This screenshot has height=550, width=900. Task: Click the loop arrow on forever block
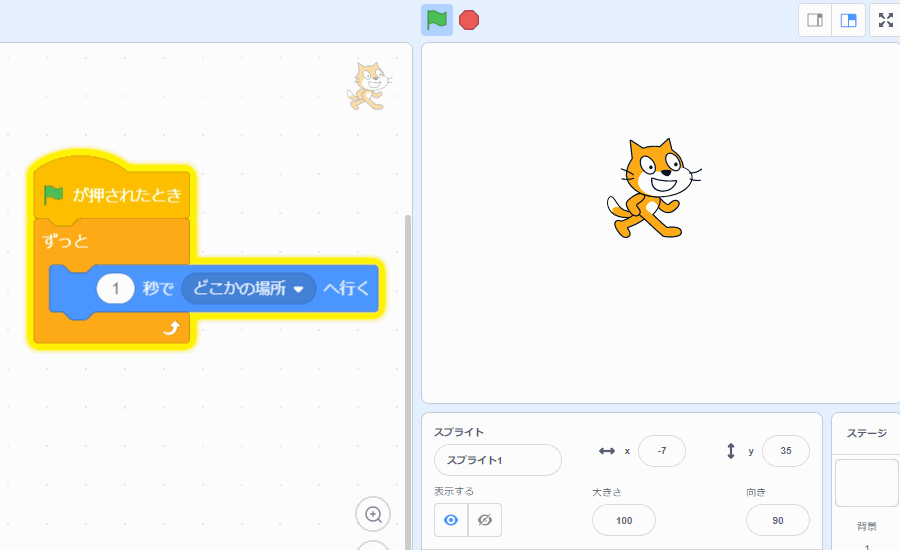(x=172, y=328)
